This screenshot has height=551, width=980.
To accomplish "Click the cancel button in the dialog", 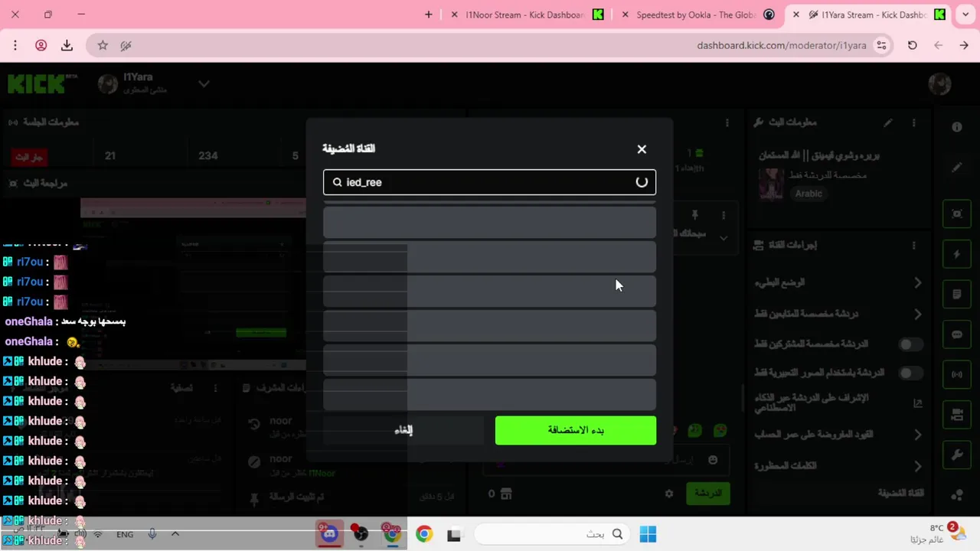I will (x=403, y=430).
